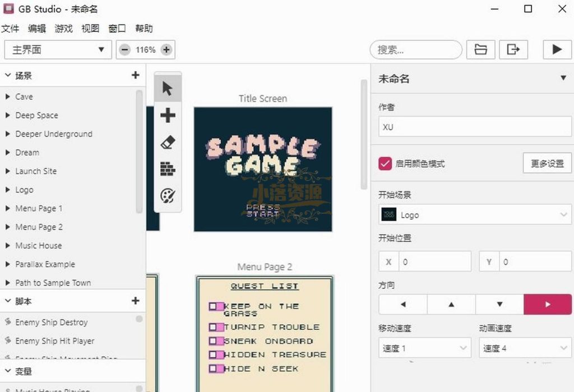
Task: Open the 编辑 menu
Action: pos(37,29)
